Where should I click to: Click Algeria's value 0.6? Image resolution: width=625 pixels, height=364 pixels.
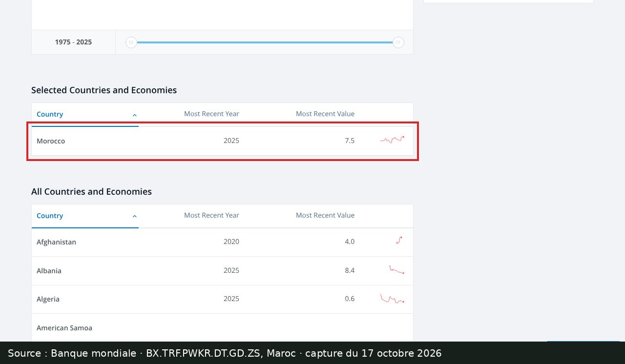[350, 299]
